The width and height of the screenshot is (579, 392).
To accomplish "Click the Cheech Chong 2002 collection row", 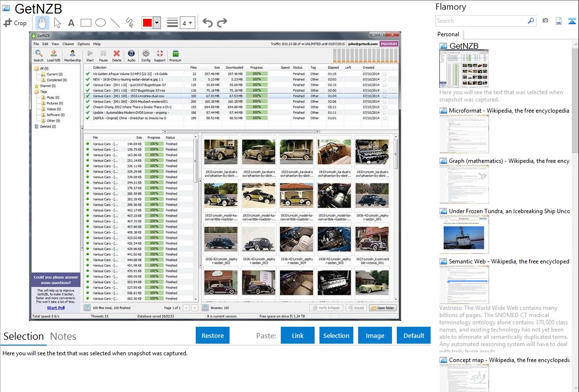I will [x=240, y=107].
